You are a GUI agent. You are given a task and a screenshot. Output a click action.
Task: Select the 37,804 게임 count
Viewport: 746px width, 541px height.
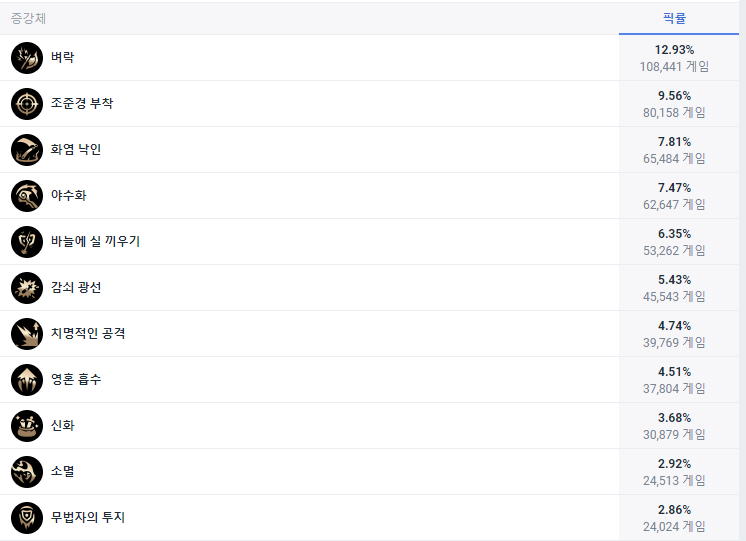(674, 388)
